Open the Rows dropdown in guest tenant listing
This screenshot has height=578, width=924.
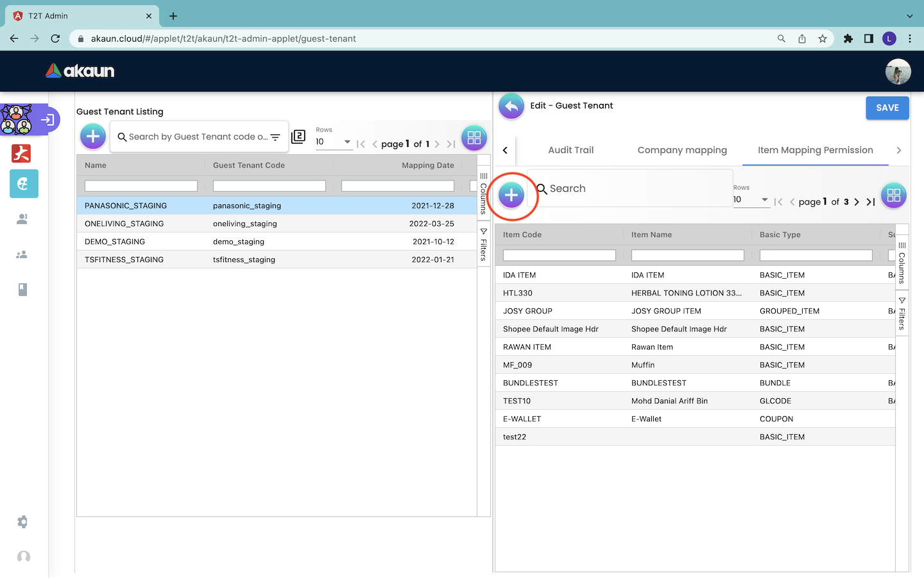[x=333, y=142]
